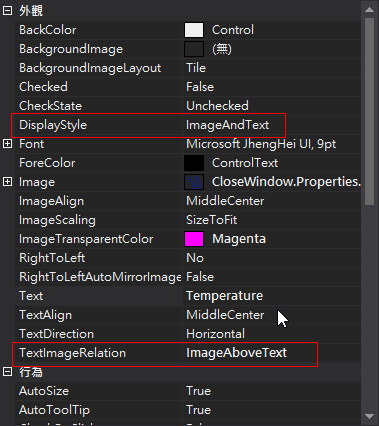The height and width of the screenshot is (426, 379).
Task: Click the vertical scrollbar thumb
Action: point(369,111)
